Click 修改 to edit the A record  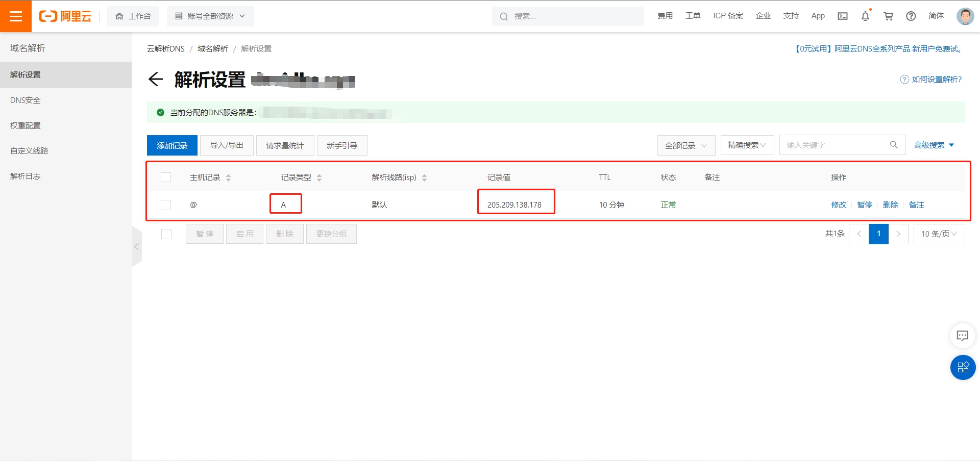pos(839,204)
